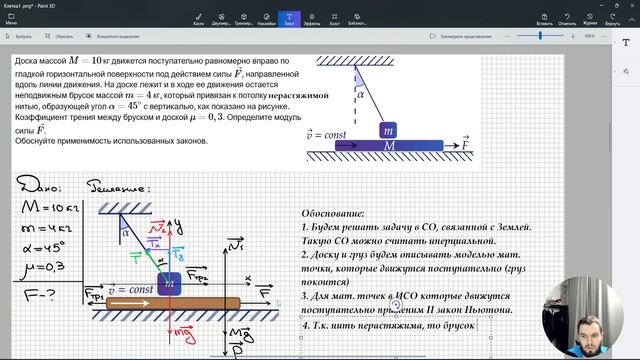640x360 pixels.
Task: Select the Кисти brushes tool
Action: (x=198, y=19)
